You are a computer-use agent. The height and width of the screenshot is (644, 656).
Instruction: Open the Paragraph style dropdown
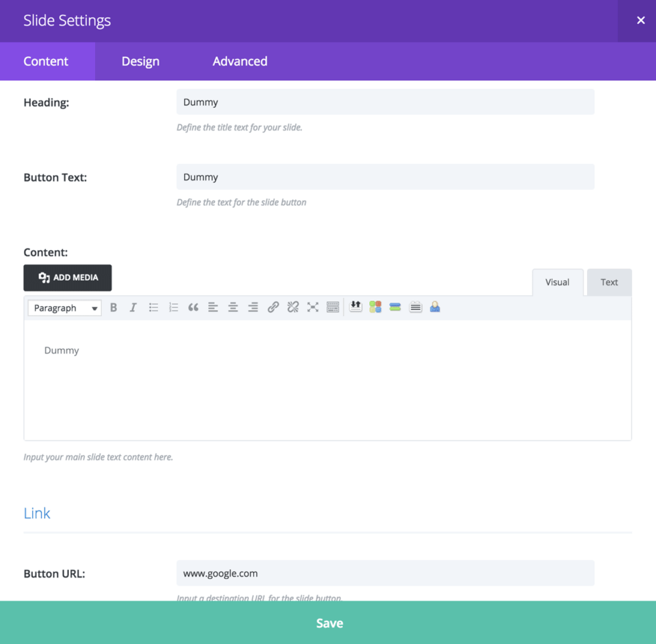pos(64,307)
